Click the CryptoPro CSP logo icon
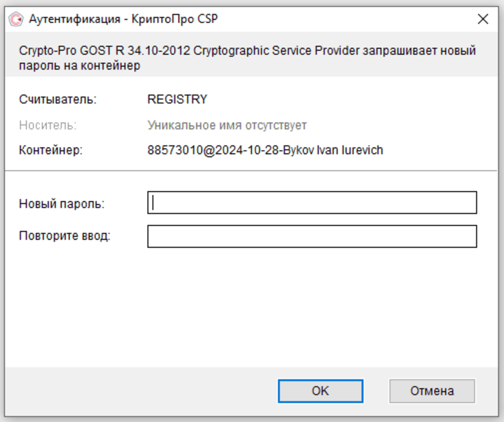Viewport: 504px width, 422px height. point(16,19)
